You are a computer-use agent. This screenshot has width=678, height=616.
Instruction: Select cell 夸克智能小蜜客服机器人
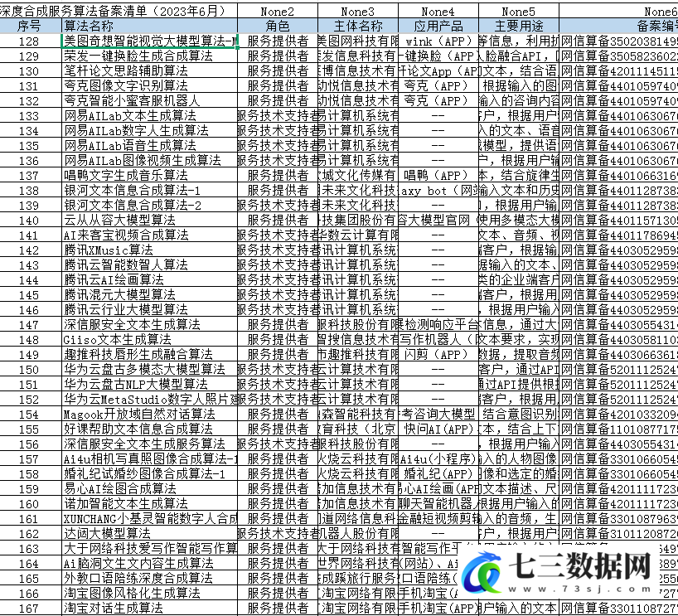150,101
